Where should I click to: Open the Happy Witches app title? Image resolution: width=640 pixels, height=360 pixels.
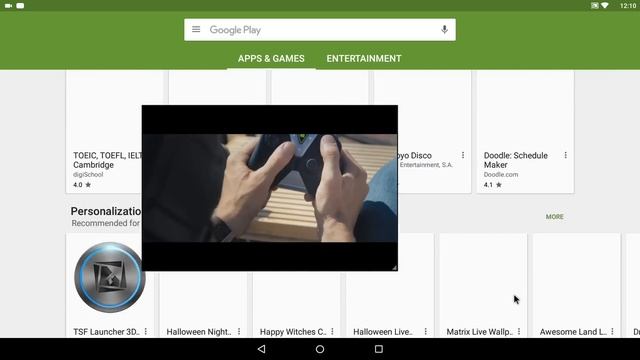[293, 332]
